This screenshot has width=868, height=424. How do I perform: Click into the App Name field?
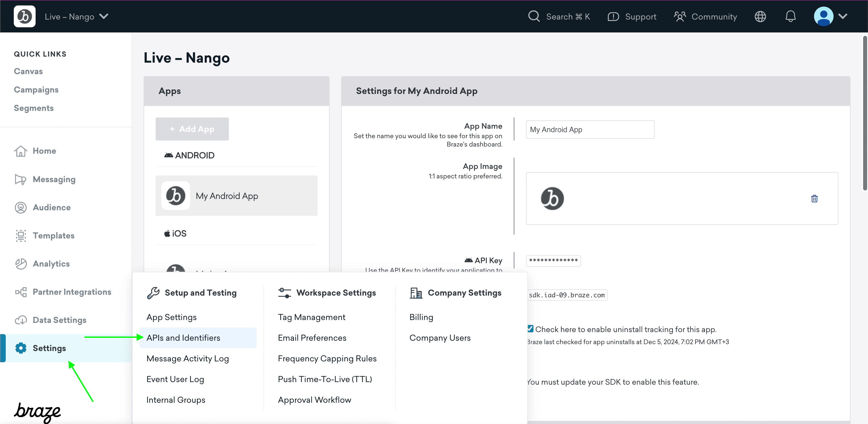point(590,130)
